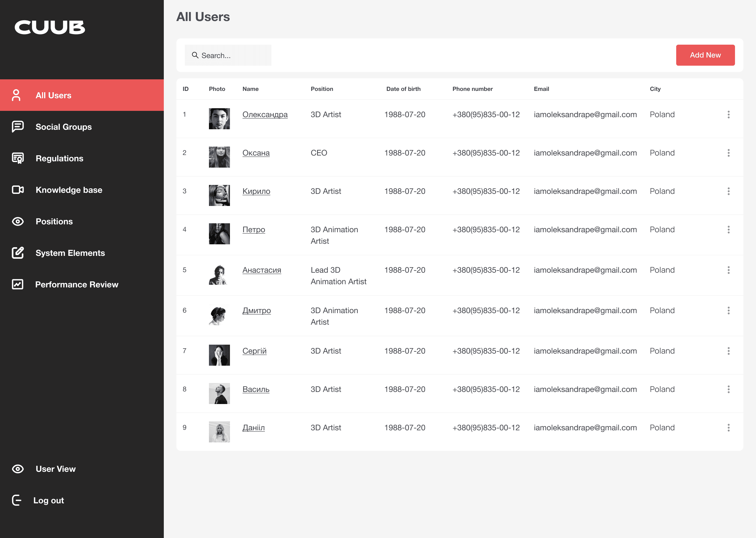Click the System Elements edit icon
This screenshot has width=756, height=538.
coord(18,253)
